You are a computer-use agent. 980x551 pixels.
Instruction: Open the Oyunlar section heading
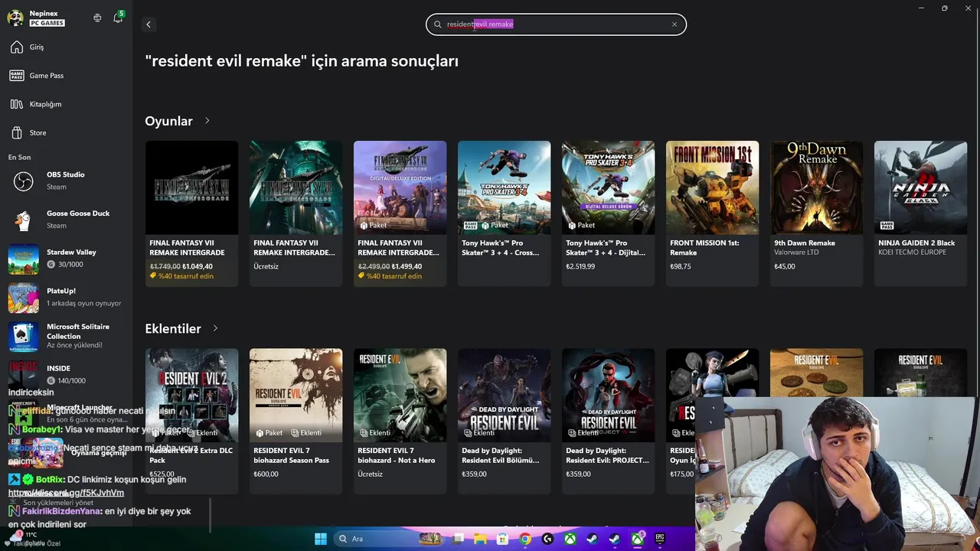[x=168, y=121]
